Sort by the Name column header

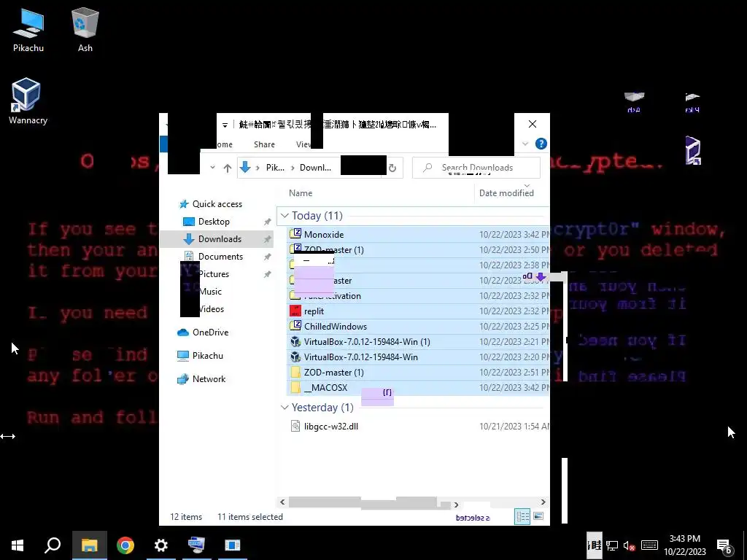pyautogui.click(x=301, y=192)
